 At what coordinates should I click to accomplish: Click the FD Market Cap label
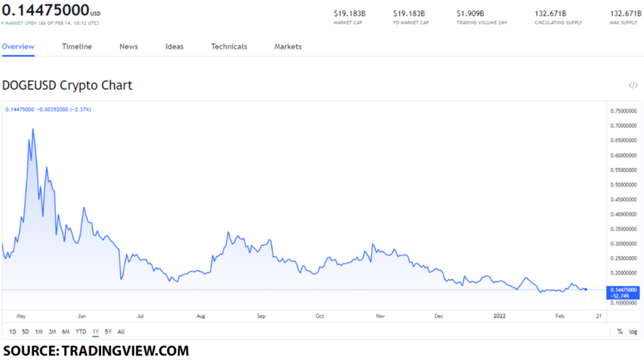click(411, 23)
